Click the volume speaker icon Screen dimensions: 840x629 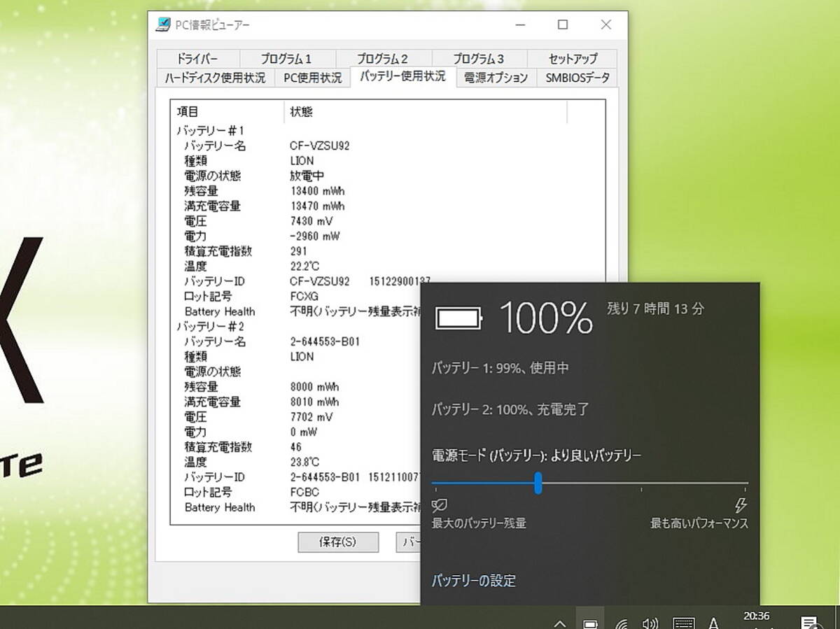point(650,623)
